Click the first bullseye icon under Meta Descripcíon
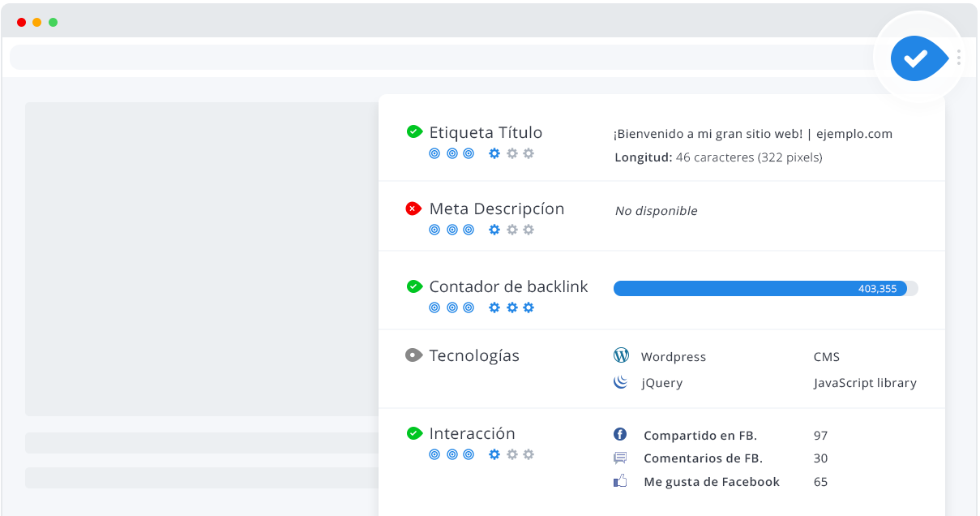The width and height of the screenshot is (980, 516). point(434,230)
